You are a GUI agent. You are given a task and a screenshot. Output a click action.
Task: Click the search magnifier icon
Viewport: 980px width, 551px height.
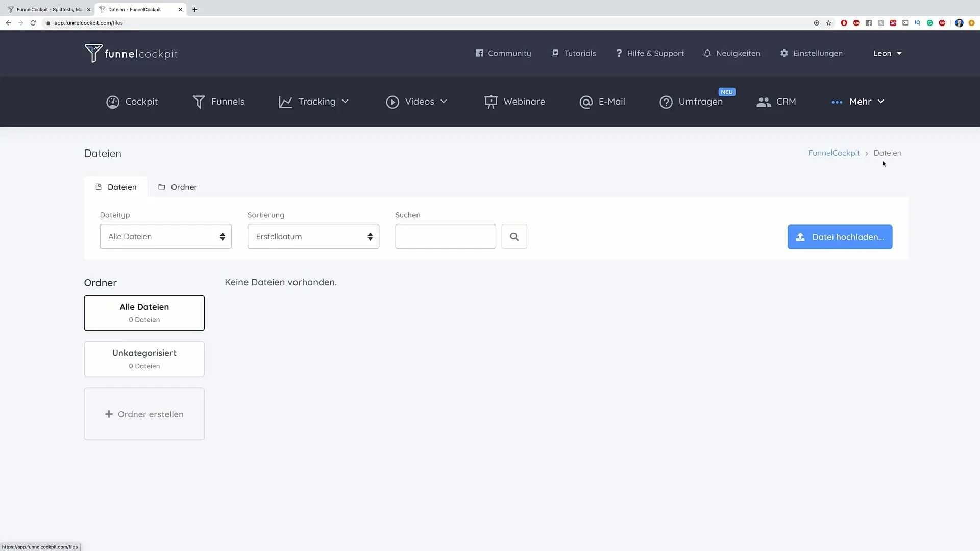pyautogui.click(x=513, y=236)
